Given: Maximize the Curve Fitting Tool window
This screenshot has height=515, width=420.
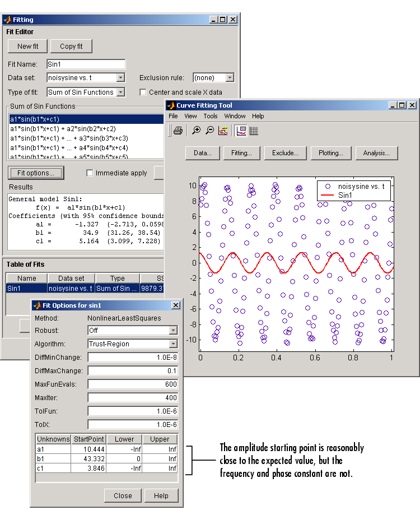Looking at the screenshot, I should pos(402,105).
